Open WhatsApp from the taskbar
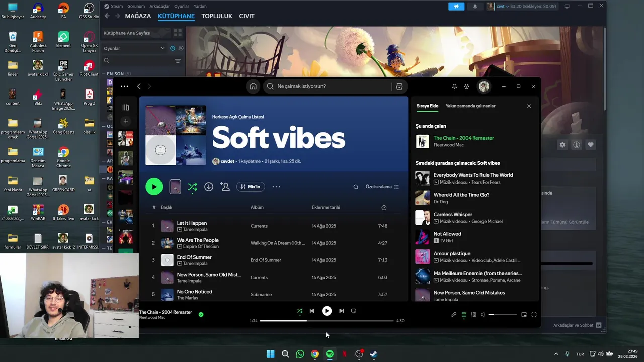This screenshot has width=644, height=362. pos(300,354)
